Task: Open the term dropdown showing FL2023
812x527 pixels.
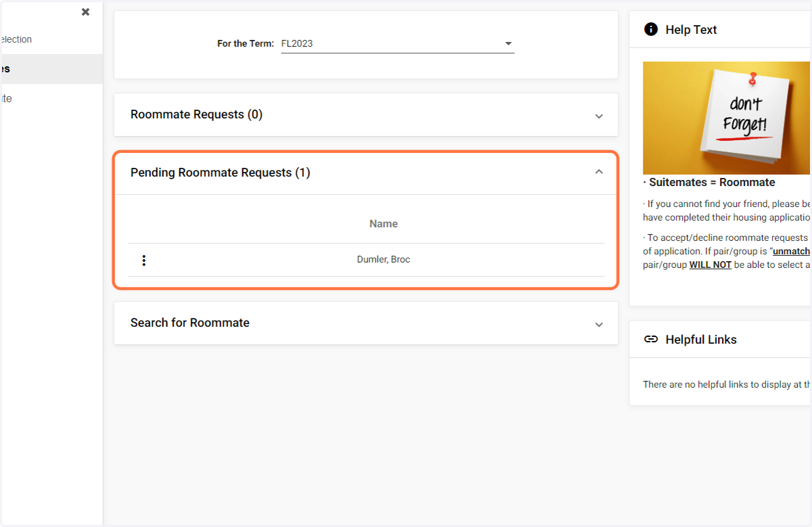Action: click(397, 44)
